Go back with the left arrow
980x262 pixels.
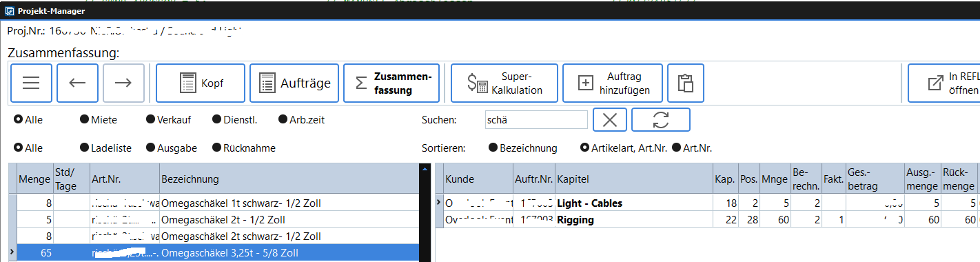click(78, 83)
